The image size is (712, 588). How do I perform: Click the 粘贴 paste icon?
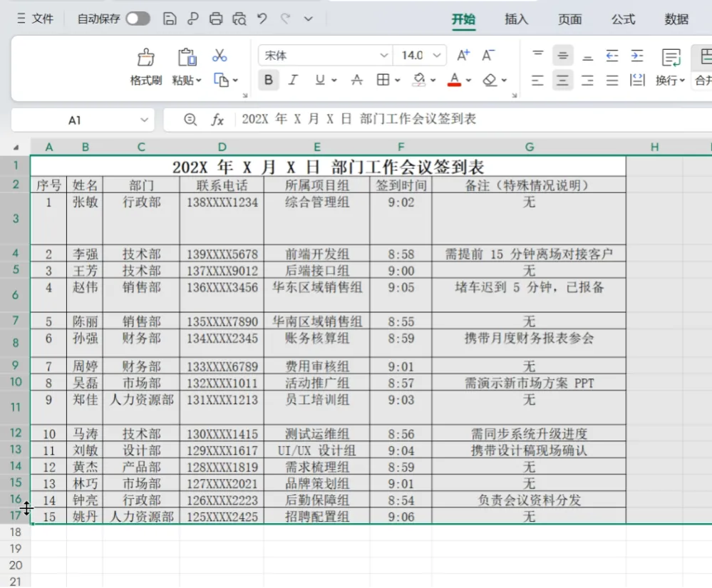pos(187,58)
